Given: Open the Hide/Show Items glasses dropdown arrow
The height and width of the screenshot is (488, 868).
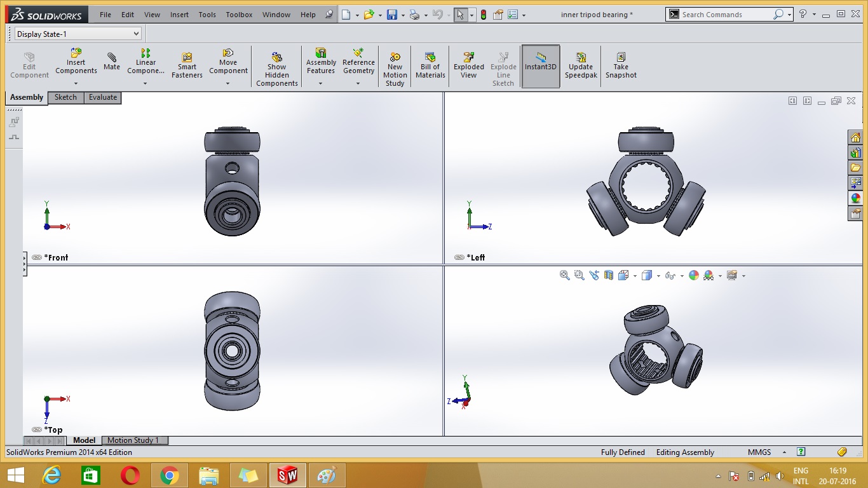Looking at the screenshot, I should pos(682,276).
